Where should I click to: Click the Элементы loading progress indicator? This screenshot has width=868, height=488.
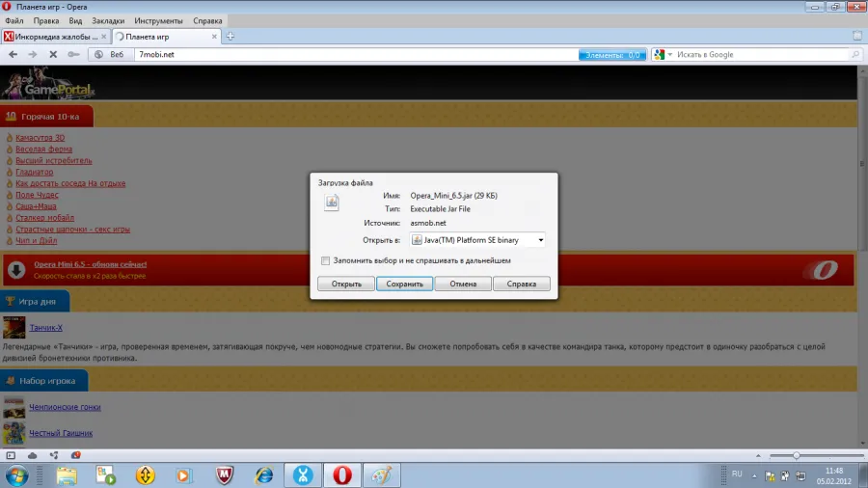click(612, 55)
